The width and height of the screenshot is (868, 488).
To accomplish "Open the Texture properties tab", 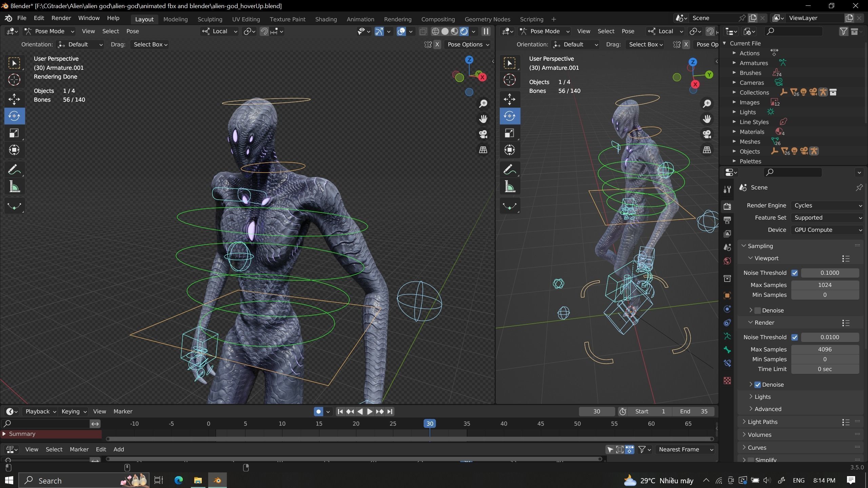I will (727, 380).
